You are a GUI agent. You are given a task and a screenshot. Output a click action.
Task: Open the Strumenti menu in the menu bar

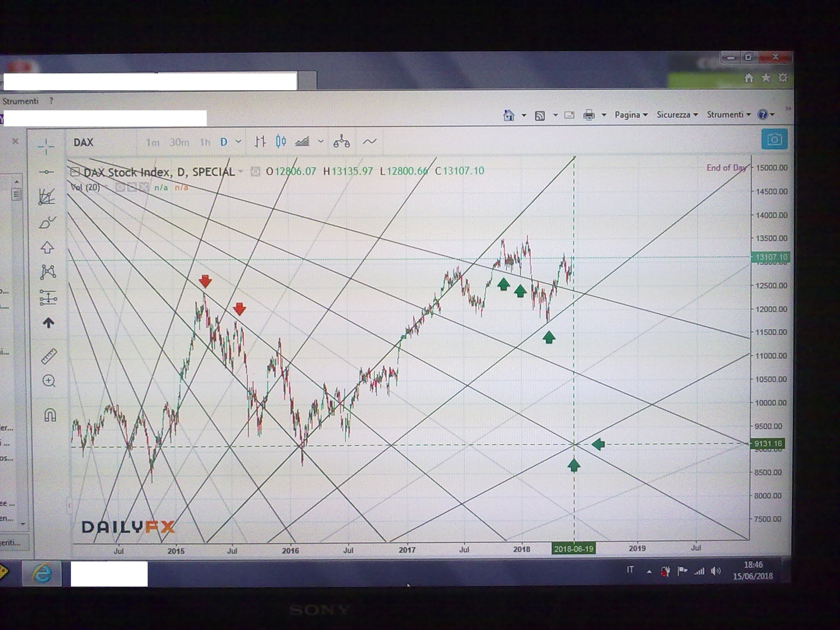(21, 101)
